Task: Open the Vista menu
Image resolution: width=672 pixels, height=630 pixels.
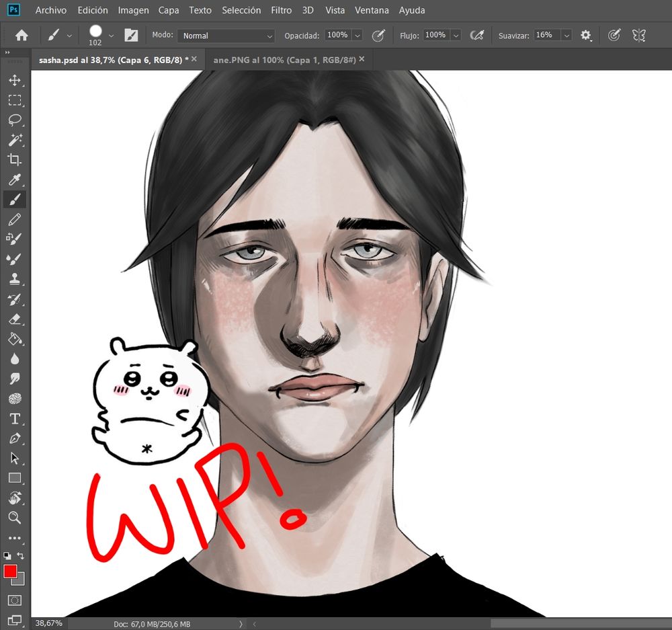Action: tap(335, 10)
